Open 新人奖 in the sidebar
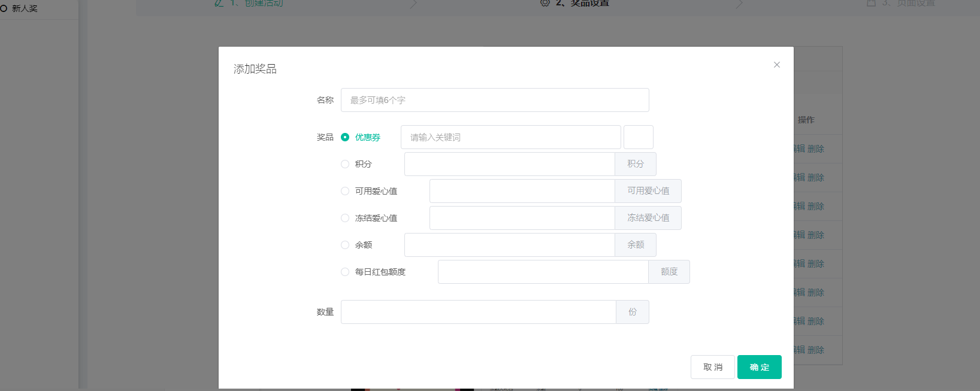The image size is (980, 391). tap(25, 8)
